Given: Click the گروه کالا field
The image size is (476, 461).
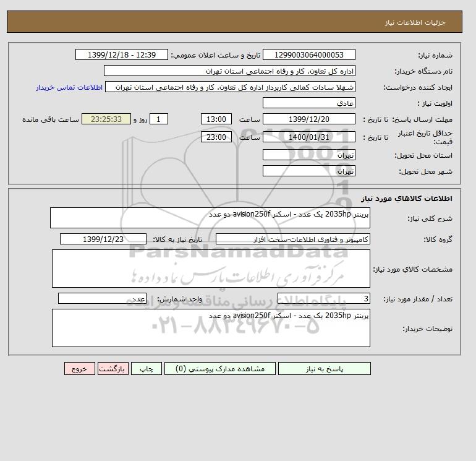Looking at the screenshot, I should (292, 239).
